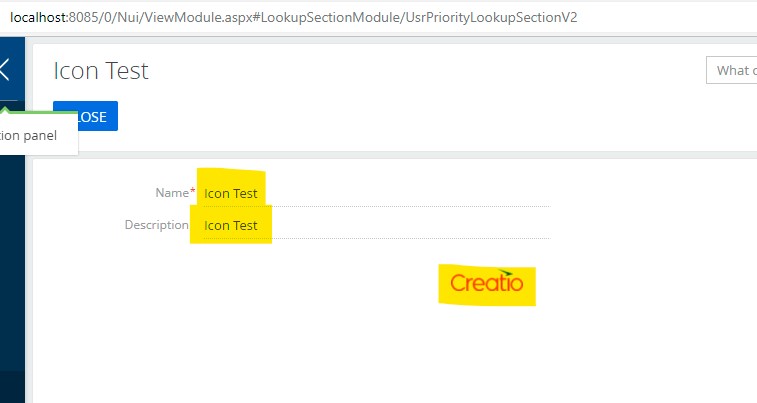Dismiss the 'tion panel' tooltip popup

coord(29,136)
